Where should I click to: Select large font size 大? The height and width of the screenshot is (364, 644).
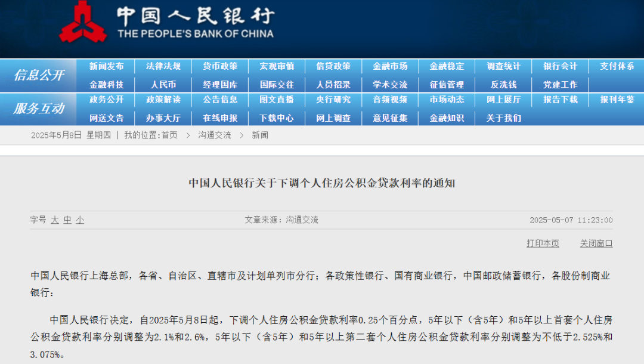pyautogui.click(x=55, y=220)
